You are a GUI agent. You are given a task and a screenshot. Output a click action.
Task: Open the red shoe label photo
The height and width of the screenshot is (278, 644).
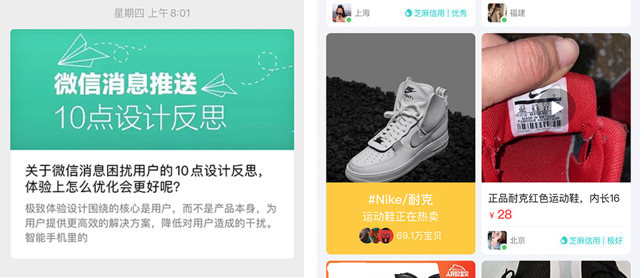coord(556,108)
